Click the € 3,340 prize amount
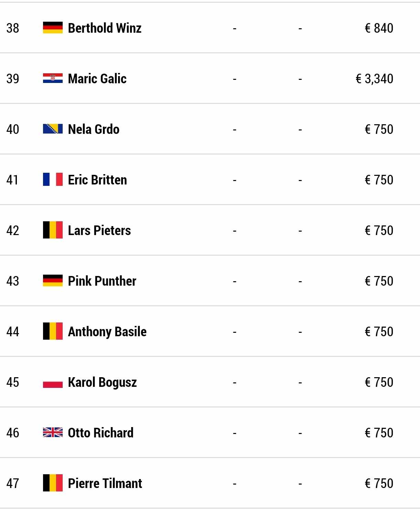This screenshot has width=420, height=509. (x=374, y=79)
